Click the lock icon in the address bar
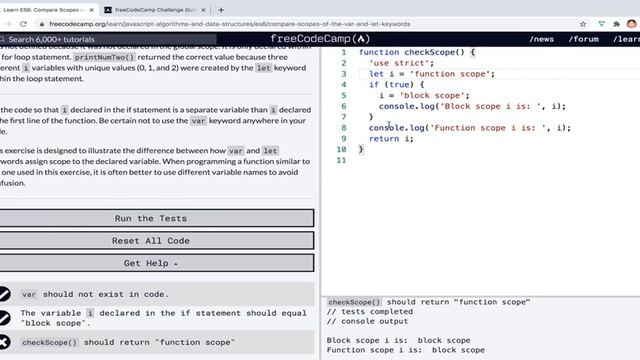The height and width of the screenshot is (360, 640). pos(41,24)
